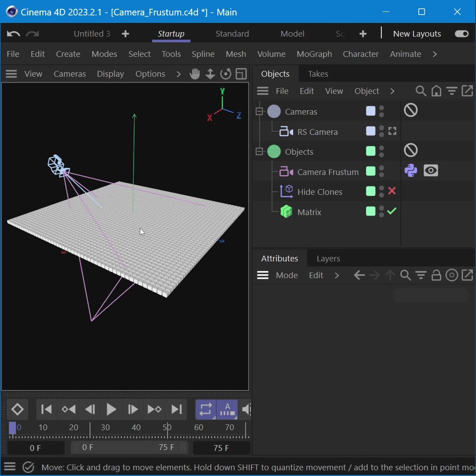
Task: Select the Pan view tool in the viewport toolbar
Action: point(194,74)
